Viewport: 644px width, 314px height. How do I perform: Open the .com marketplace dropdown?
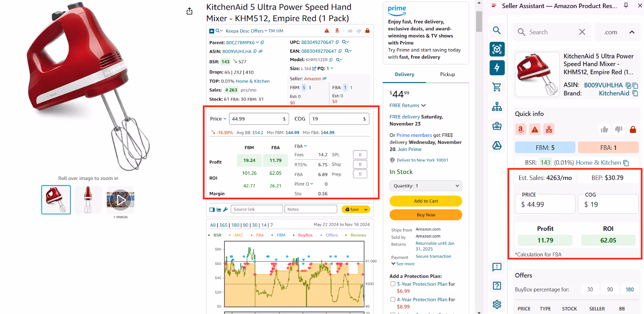tap(619, 32)
